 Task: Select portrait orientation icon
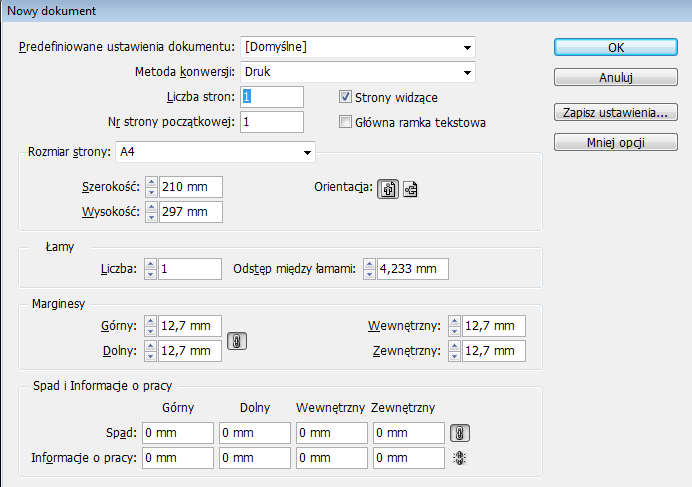pyautogui.click(x=387, y=188)
